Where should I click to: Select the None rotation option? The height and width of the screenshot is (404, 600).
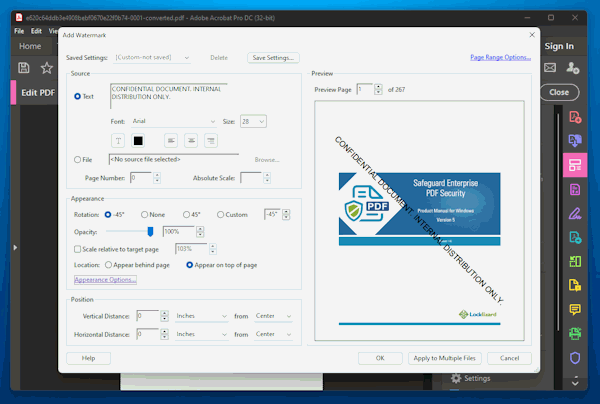144,215
